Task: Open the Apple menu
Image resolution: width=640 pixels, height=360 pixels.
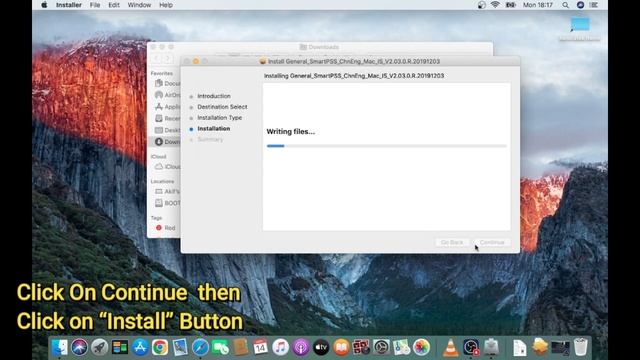Action: [x=44, y=5]
